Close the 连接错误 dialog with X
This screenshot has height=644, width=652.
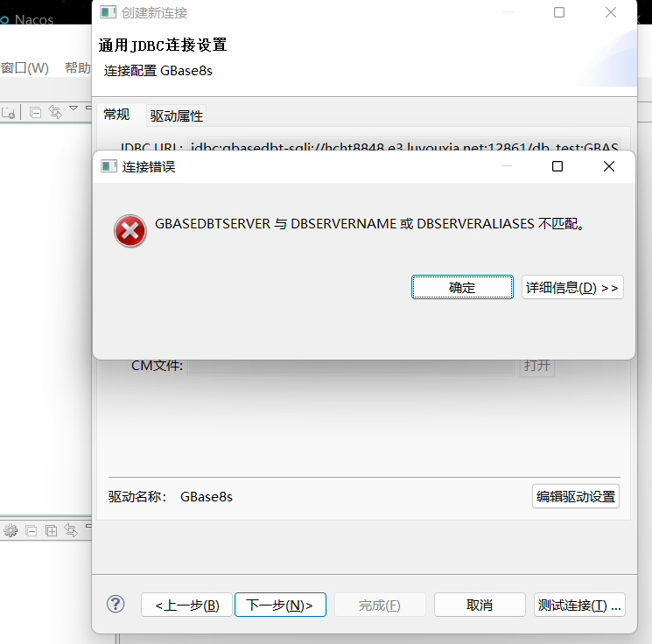[x=609, y=166]
